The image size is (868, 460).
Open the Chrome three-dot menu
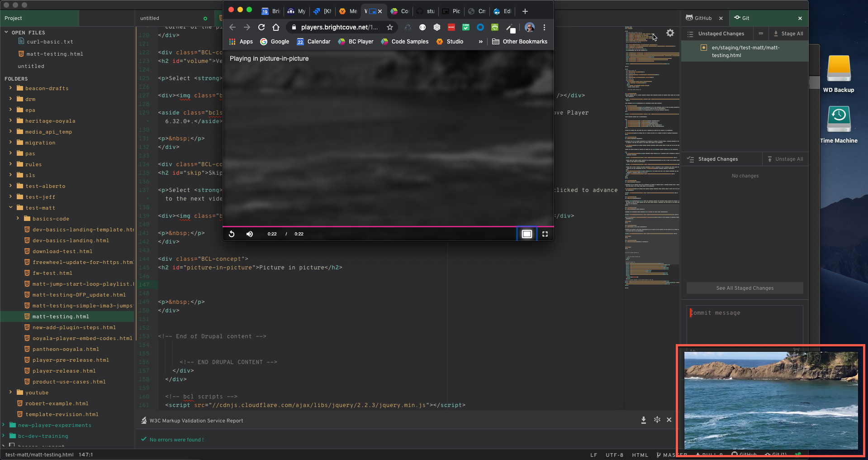tap(544, 27)
